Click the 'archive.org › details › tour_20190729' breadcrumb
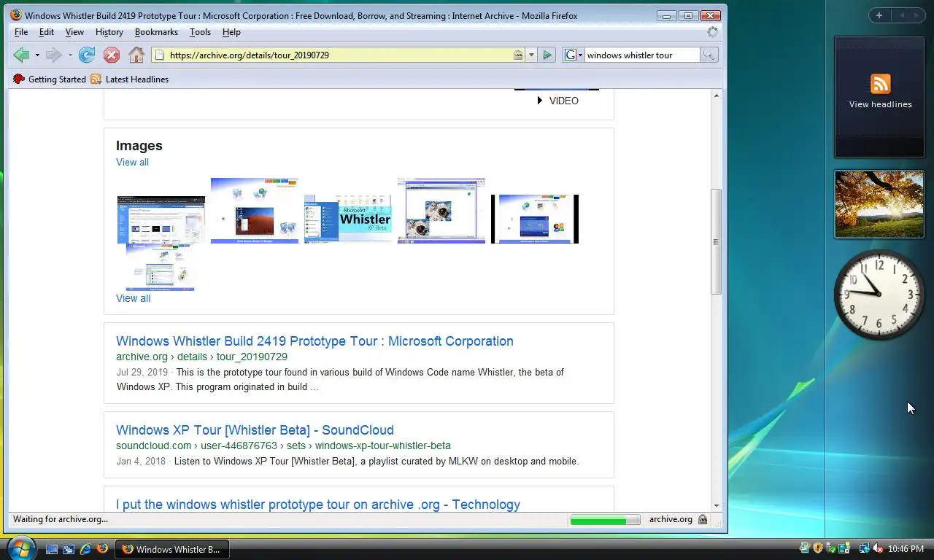This screenshot has width=934, height=560. pyautogui.click(x=201, y=357)
